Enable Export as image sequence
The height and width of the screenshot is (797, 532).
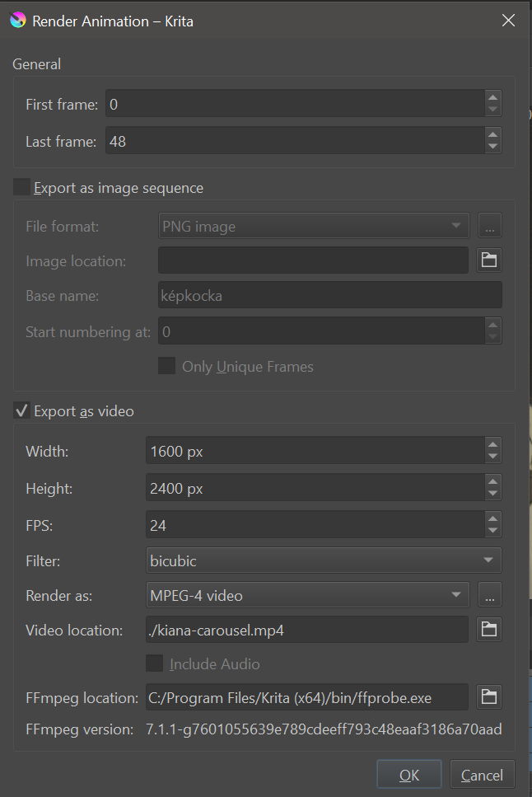pyautogui.click(x=22, y=187)
